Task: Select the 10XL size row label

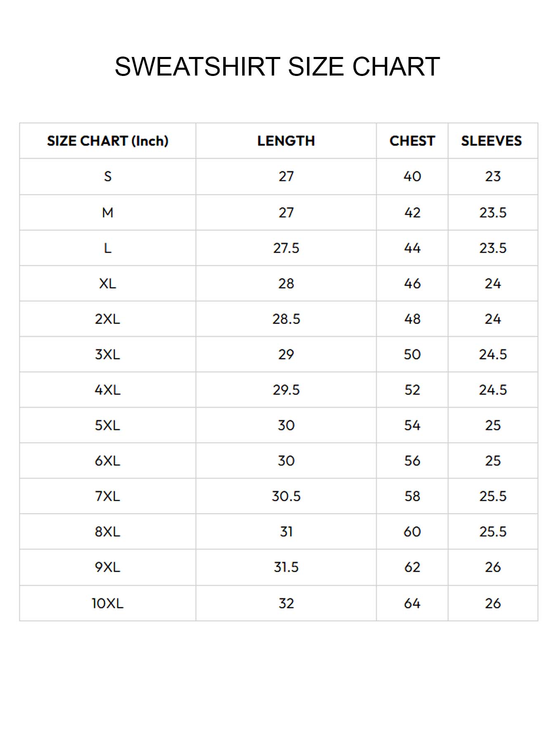Action: (108, 603)
